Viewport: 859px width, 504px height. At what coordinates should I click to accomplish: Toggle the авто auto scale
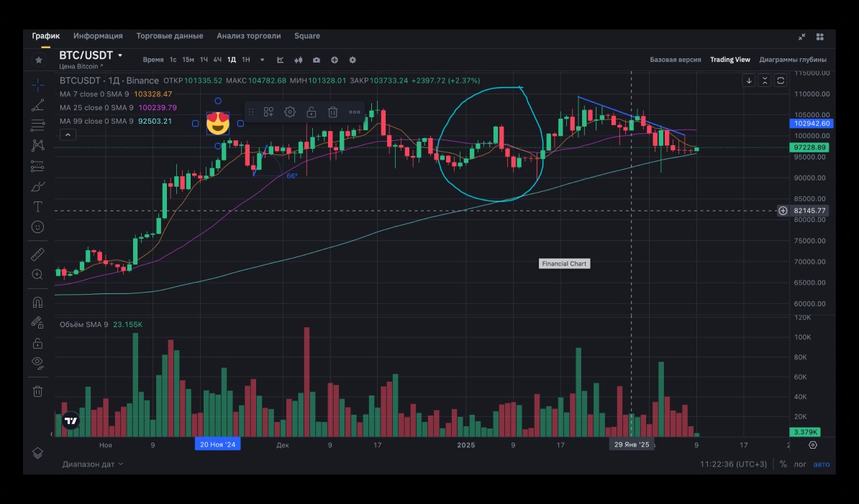[821, 464]
